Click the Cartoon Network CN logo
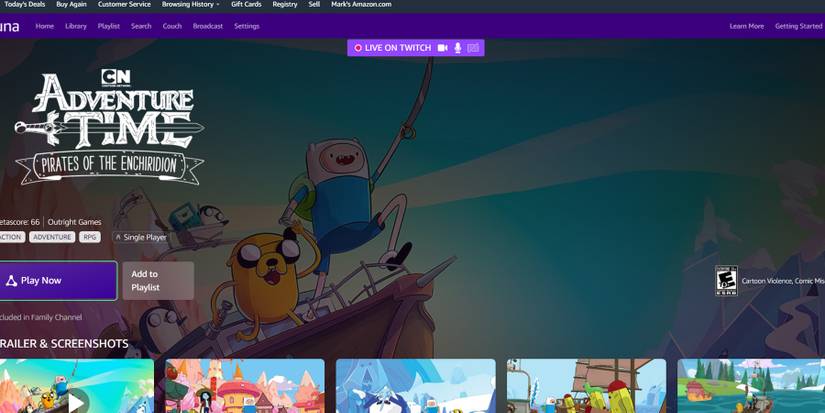Screen dimensions: 825x413 pyautogui.click(x=116, y=78)
